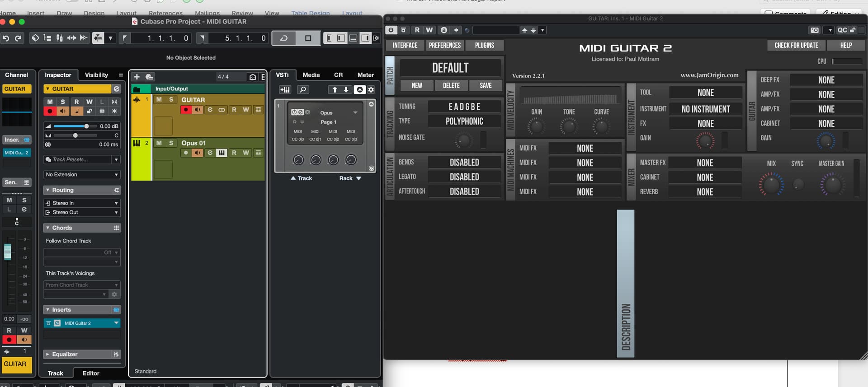Solo the GUITAR track in track list
Image resolution: width=868 pixels, height=387 pixels.
click(171, 99)
